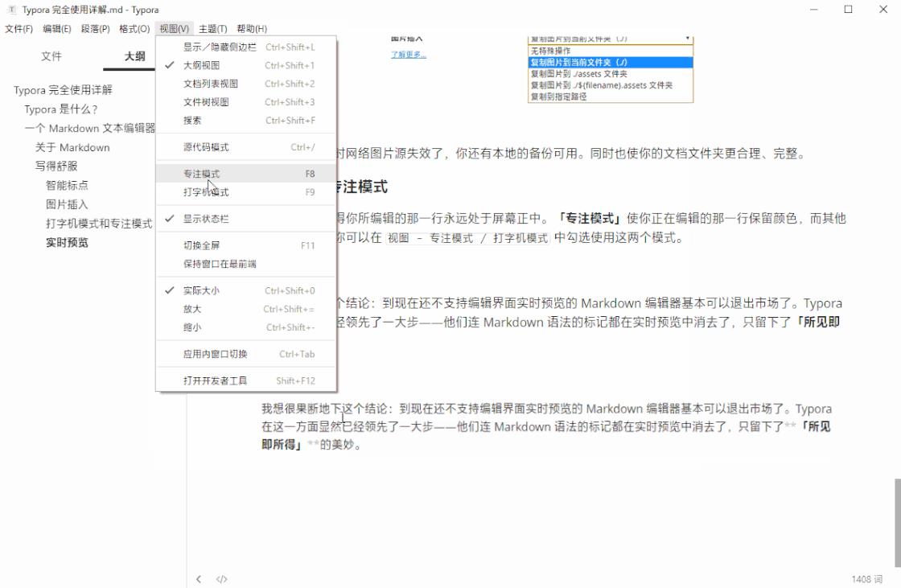Open the 帮助(H) menu

tap(252, 29)
